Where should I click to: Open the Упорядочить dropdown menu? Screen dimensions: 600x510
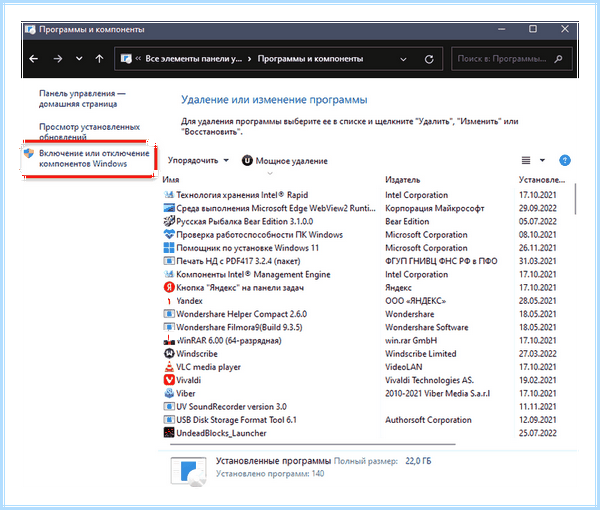click(x=198, y=160)
